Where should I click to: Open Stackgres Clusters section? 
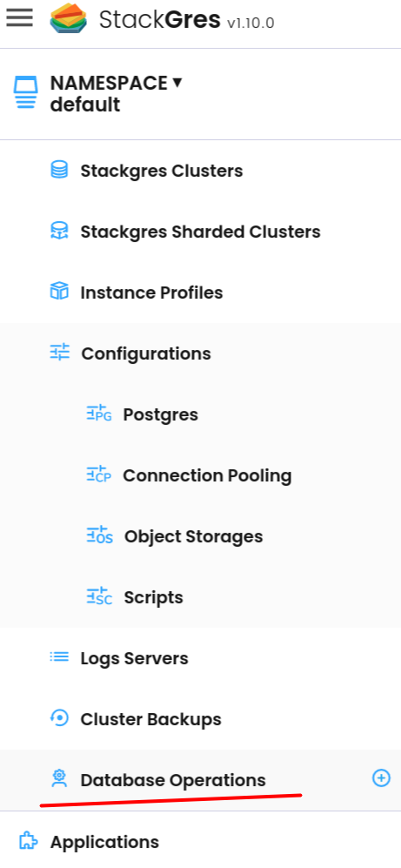click(162, 171)
